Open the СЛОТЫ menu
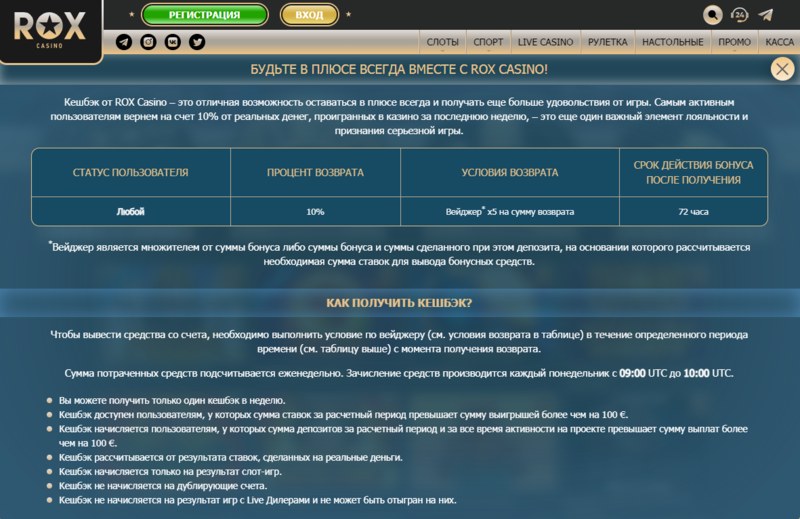 pyautogui.click(x=442, y=42)
